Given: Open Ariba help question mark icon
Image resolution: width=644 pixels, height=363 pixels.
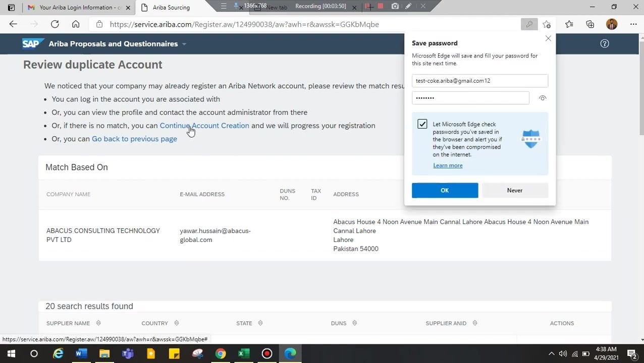Looking at the screenshot, I should pos(605,44).
